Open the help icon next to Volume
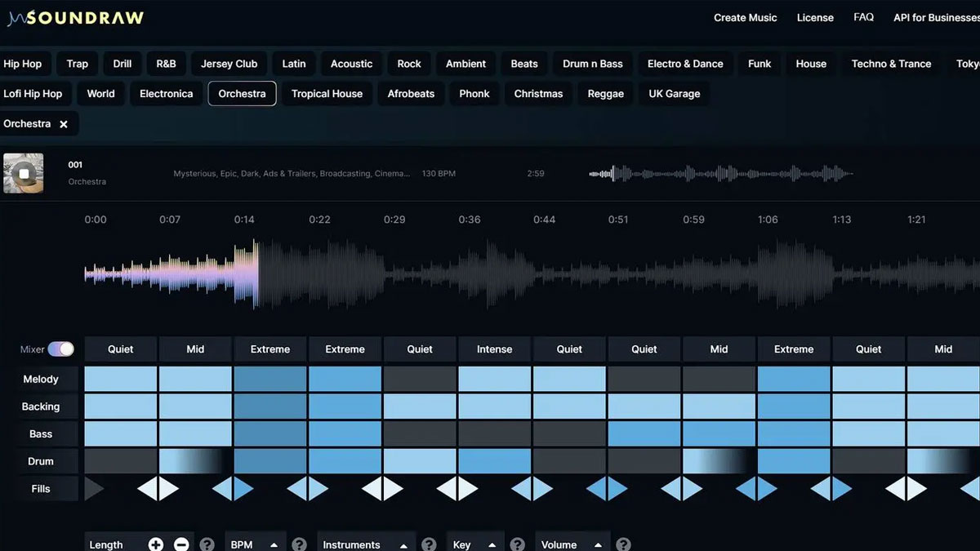Viewport: 980px width, 551px height. [623, 544]
